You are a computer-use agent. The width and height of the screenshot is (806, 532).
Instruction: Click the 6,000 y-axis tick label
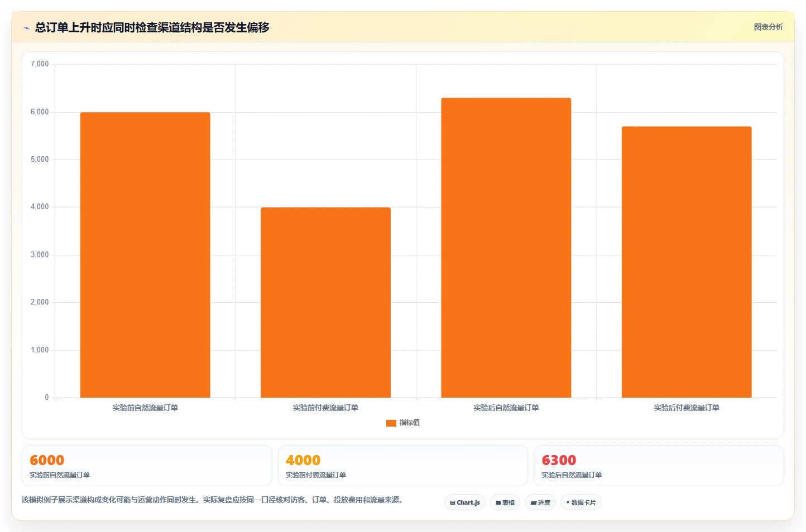pyautogui.click(x=40, y=112)
